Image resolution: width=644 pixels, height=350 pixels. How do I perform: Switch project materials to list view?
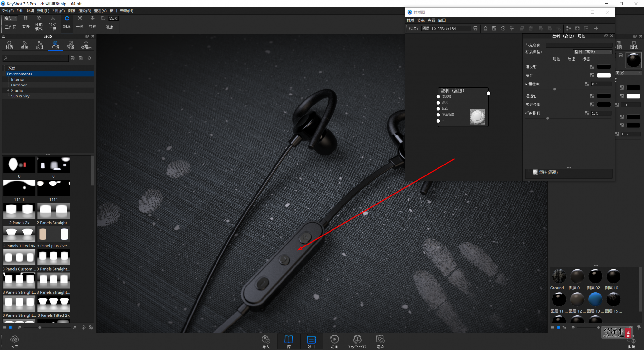point(553,327)
